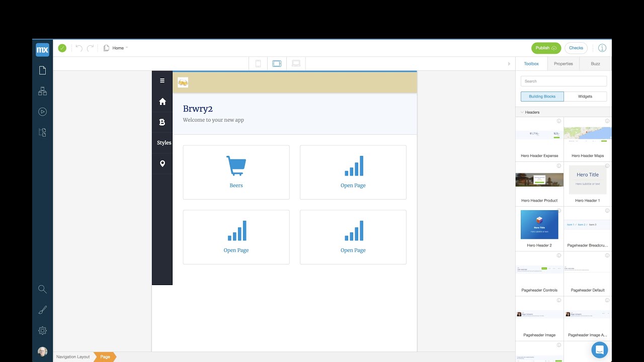Click the green status checkmark icon

click(62, 48)
